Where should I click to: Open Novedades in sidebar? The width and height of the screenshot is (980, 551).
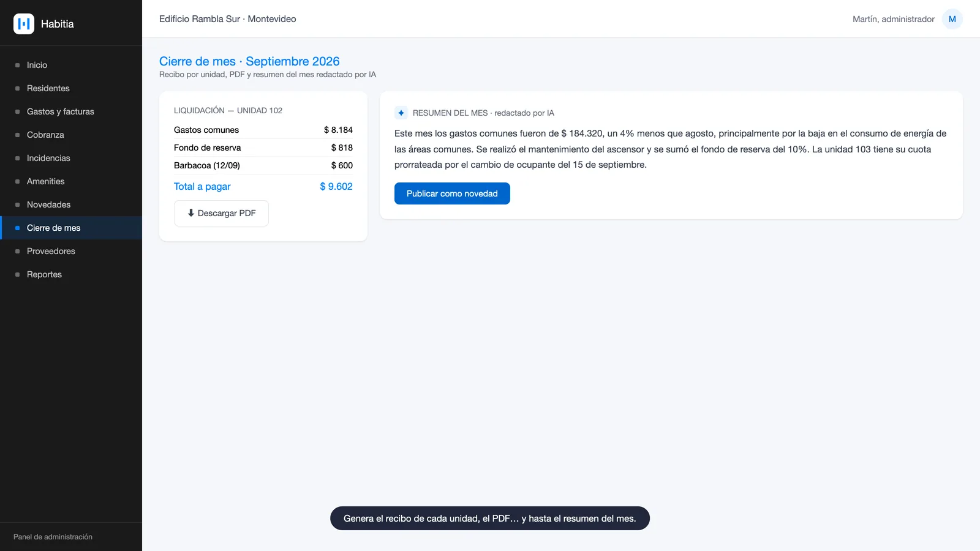point(71,204)
